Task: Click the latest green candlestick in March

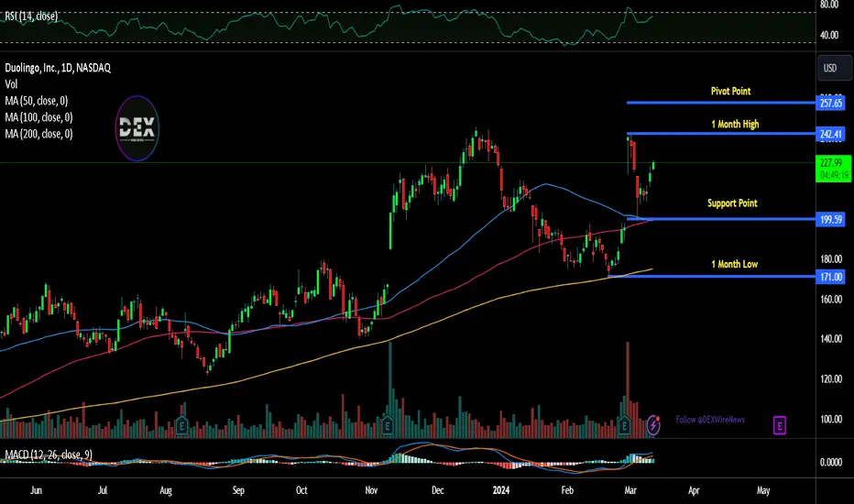Action: coord(653,166)
